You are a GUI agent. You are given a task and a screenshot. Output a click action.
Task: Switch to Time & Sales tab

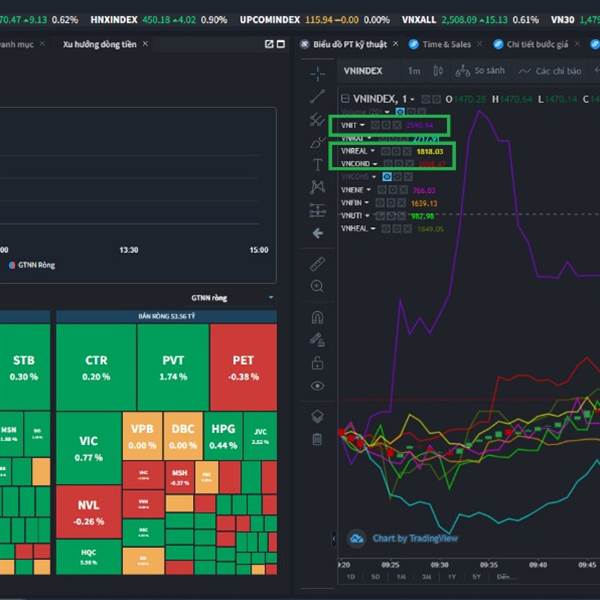tap(447, 44)
